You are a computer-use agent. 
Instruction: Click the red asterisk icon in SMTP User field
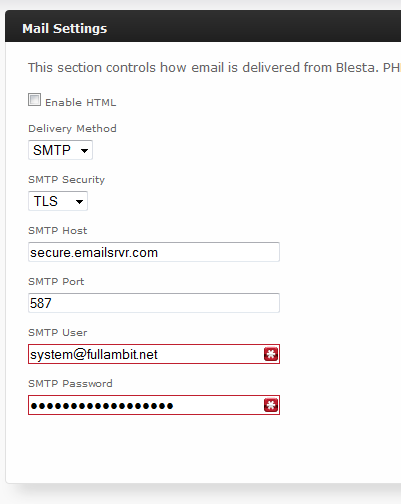click(x=271, y=354)
